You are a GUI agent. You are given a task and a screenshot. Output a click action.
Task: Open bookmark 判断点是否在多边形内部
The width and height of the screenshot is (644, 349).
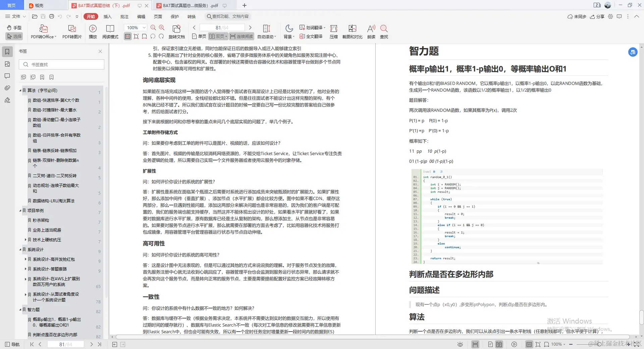click(55, 335)
